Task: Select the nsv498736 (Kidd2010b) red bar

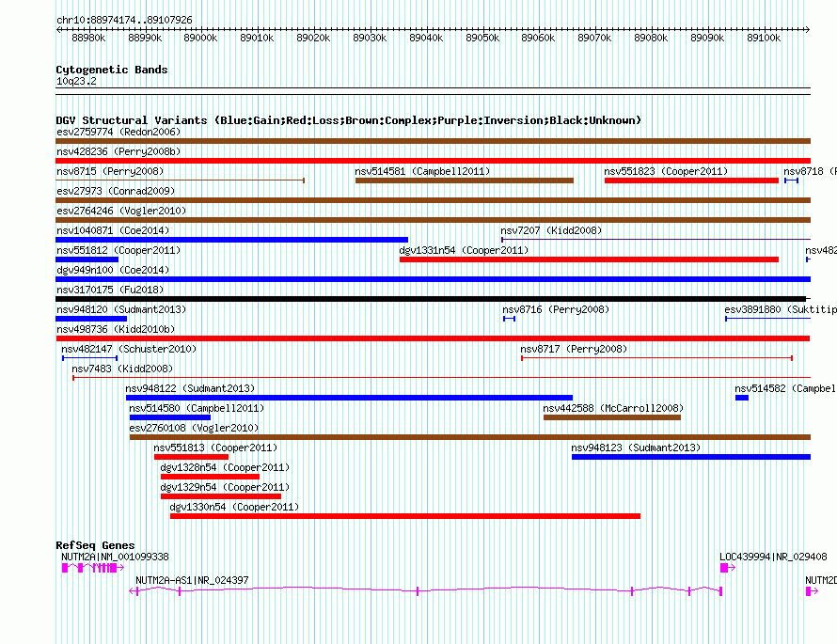Action: pyautogui.click(x=433, y=338)
